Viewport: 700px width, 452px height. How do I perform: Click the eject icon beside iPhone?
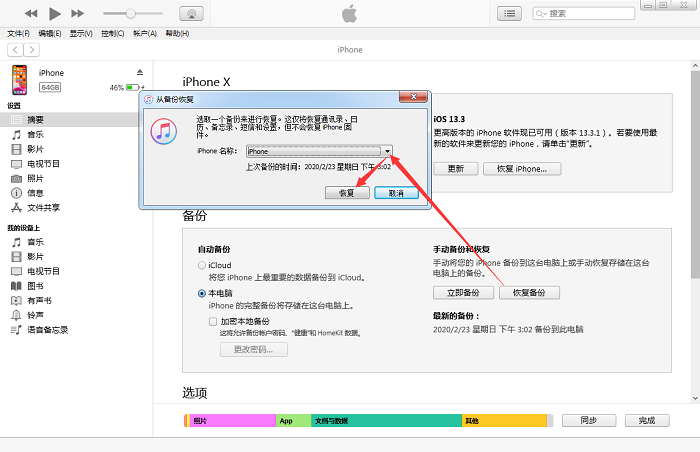[140, 72]
